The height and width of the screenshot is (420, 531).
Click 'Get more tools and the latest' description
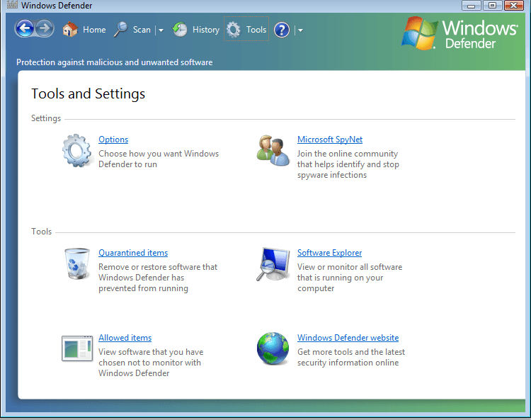351,357
